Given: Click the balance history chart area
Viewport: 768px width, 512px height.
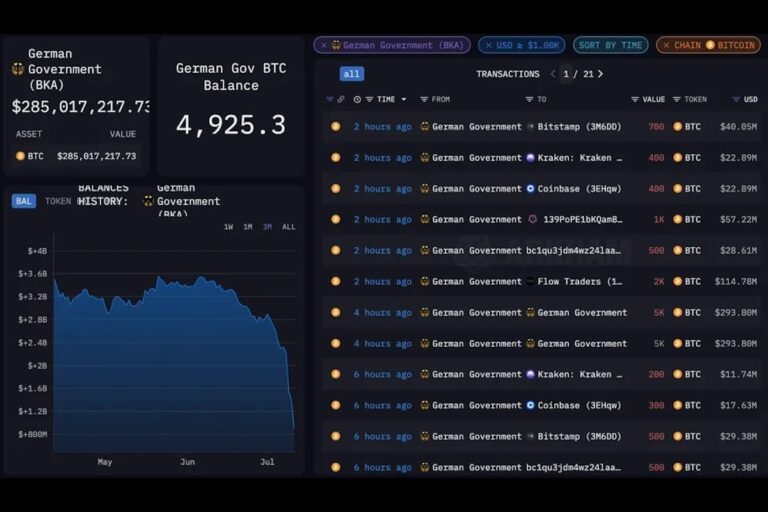Looking at the screenshot, I should point(174,343).
